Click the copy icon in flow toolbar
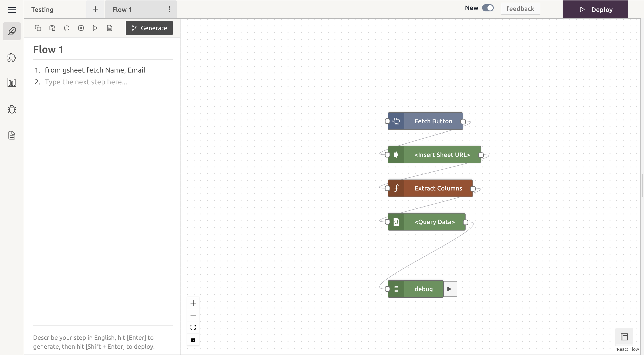 coord(38,28)
